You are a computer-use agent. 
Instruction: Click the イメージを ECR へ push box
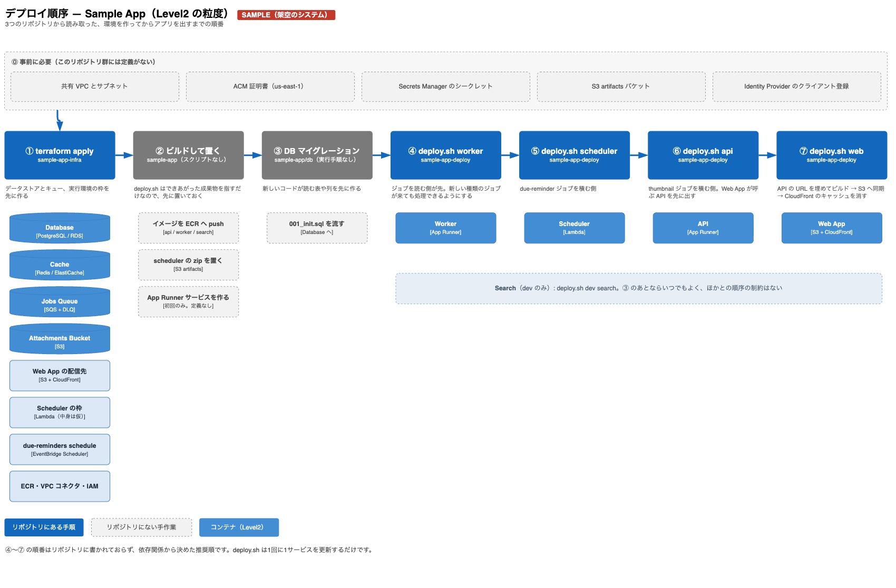pos(189,228)
